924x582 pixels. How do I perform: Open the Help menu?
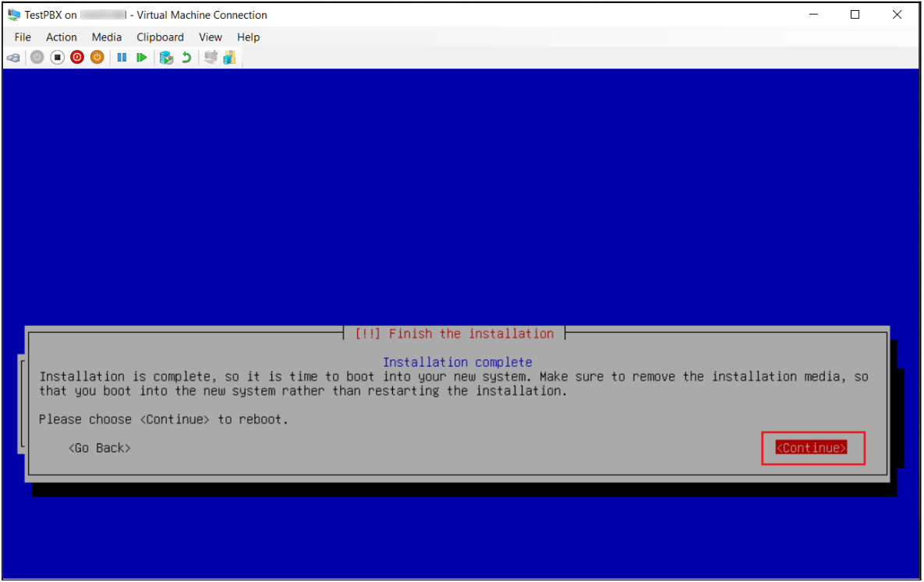[x=249, y=37]
